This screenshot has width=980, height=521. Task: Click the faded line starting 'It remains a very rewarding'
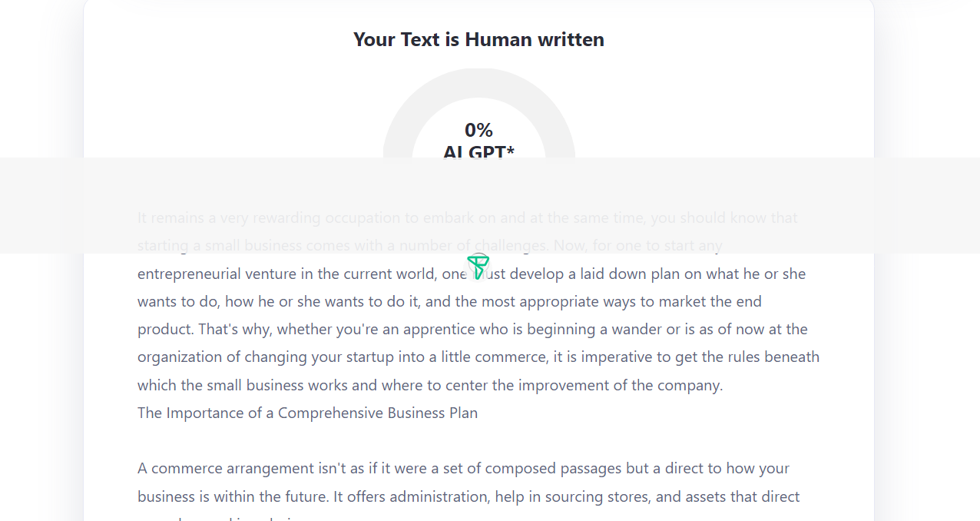pos(468,217)
